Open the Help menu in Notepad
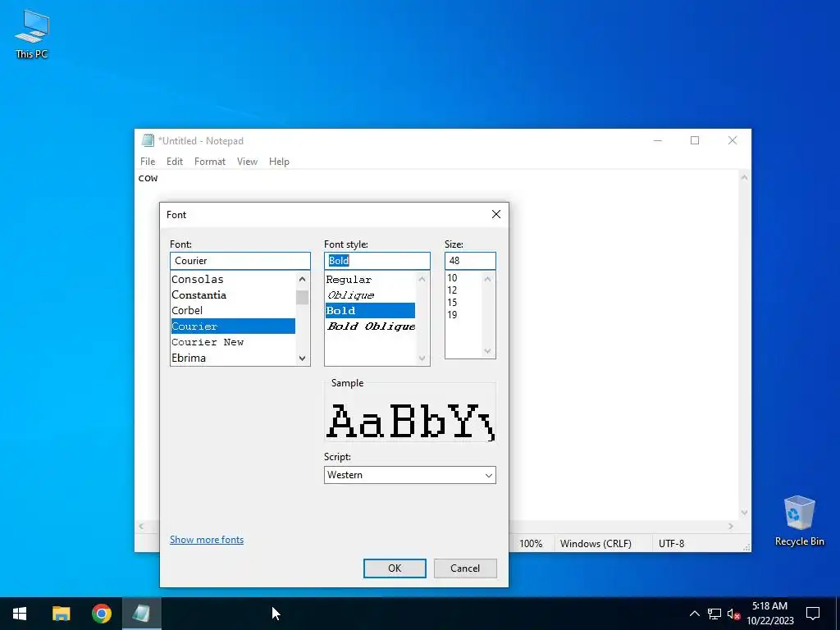 tap(279, 162)
